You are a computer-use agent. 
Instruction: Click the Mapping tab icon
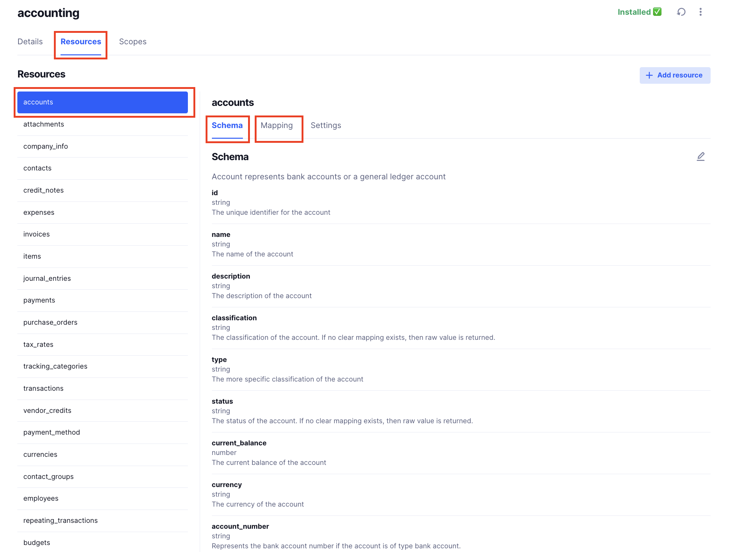pos(277,125)
